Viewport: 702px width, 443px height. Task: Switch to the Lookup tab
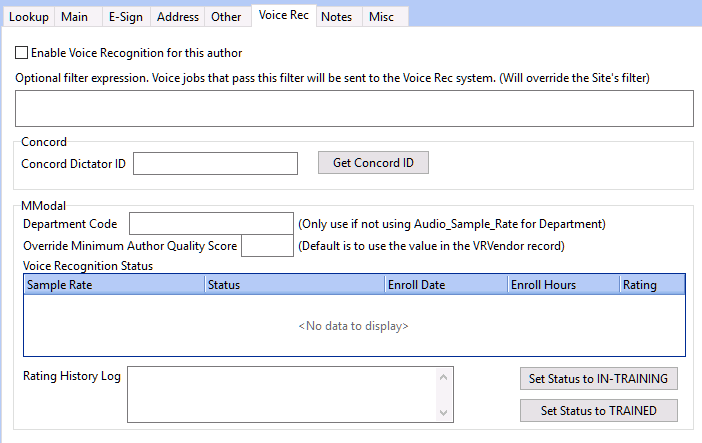[29, 17]
